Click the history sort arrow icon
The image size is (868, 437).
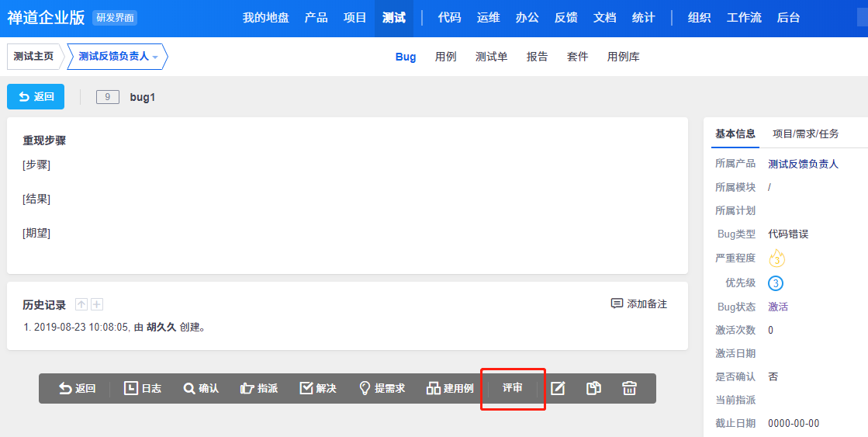tap(81, 304)
